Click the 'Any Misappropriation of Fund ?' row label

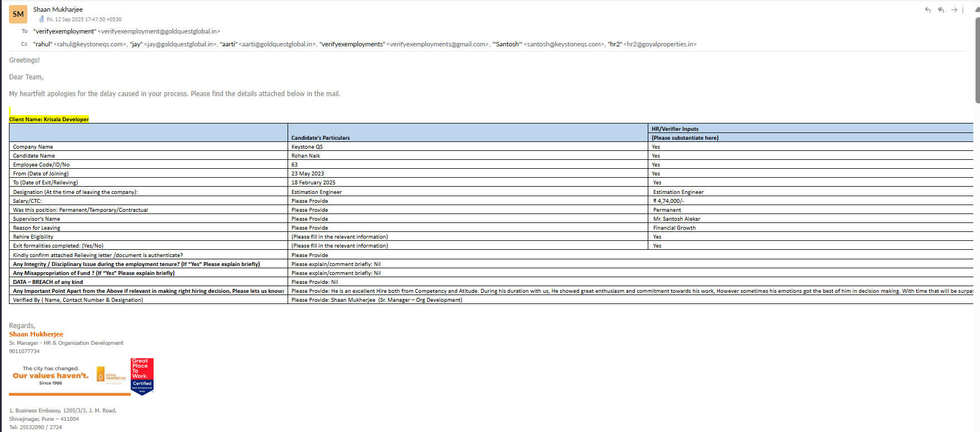click(x=94, y=273)
